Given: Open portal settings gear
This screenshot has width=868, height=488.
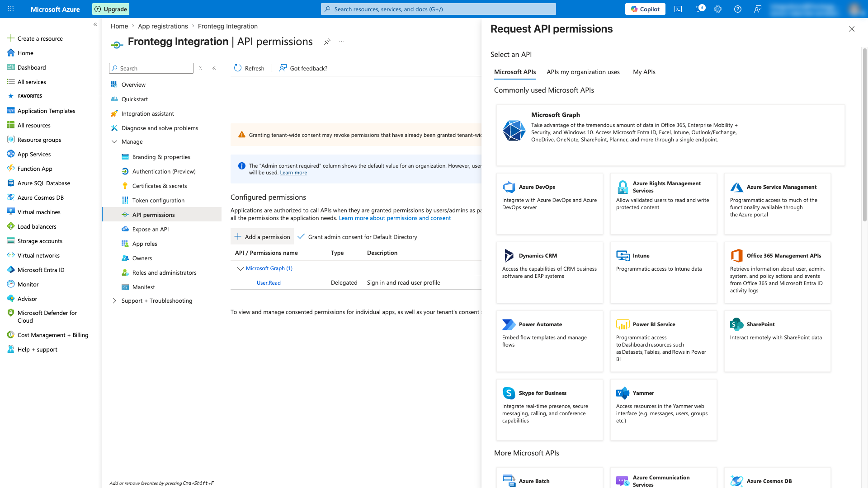Looking at the screenshot, I should pos(718,9).
